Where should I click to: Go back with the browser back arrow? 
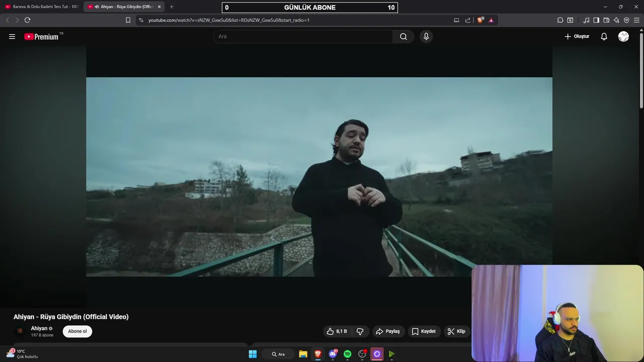pyautogui.click(x=7, y=20)
